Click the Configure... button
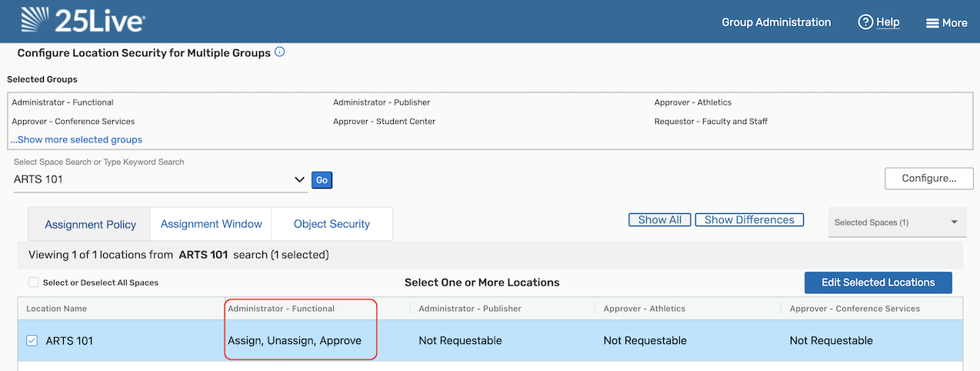Image resolution: width=980 pixels, height=371 pixels. coord(928,179)
